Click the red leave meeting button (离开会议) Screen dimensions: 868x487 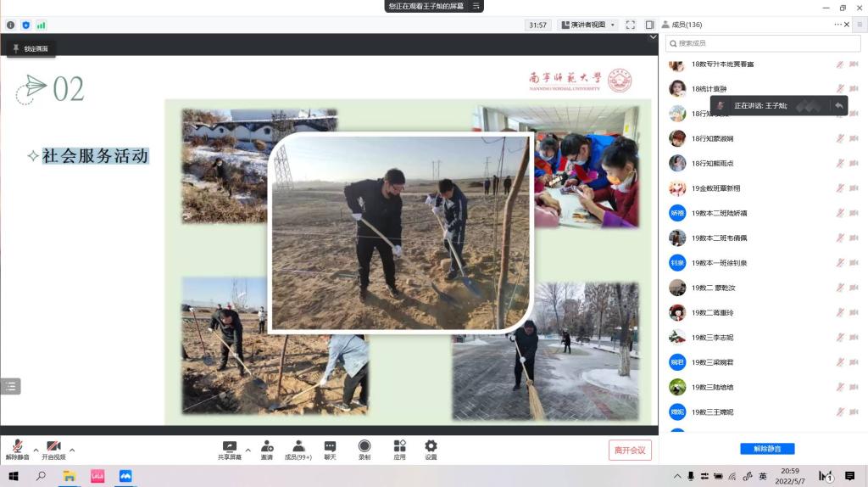[630, 451]
